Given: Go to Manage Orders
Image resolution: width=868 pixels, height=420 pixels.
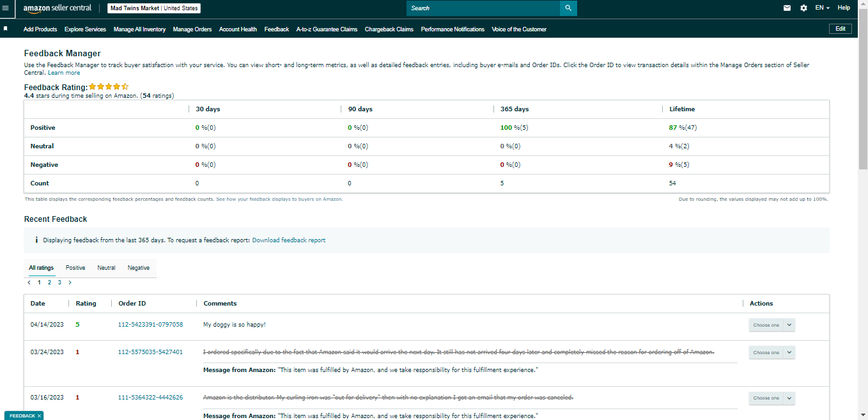Looking at the screenshot, I should [192, 29].
